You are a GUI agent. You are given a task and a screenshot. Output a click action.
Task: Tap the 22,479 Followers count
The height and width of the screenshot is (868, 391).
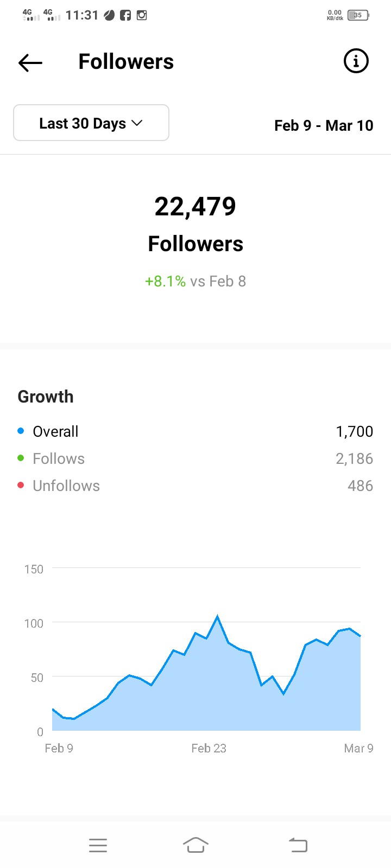[195, 206]
